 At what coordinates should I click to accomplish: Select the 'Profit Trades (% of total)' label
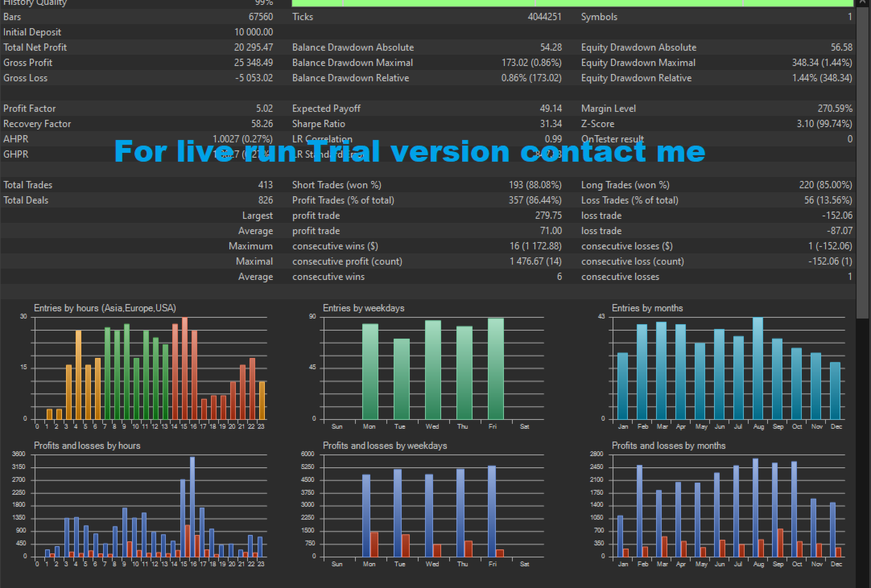[343, 200]
